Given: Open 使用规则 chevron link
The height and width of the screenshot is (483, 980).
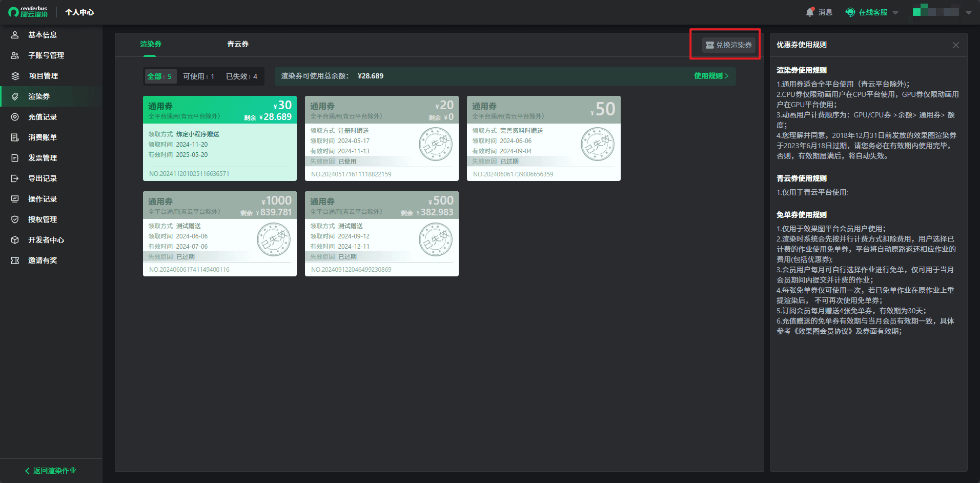Looking at the screenshot, I should point(711,76).
